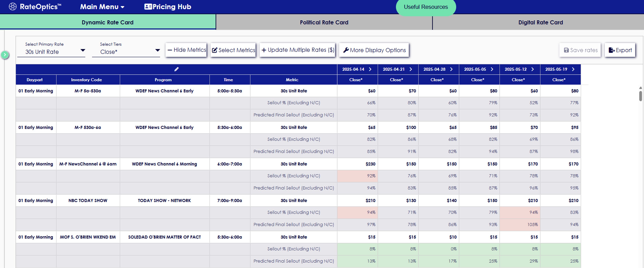Click the Useful Resources pill
This screenshot has height=268, width=644.
coord(426,7)
